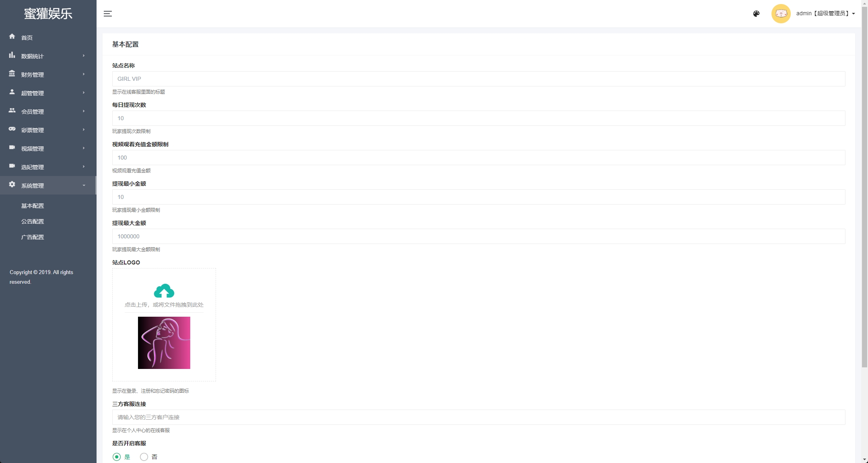Click the 会员管理 members icon
Screen dimensions: 868x463
12,111
